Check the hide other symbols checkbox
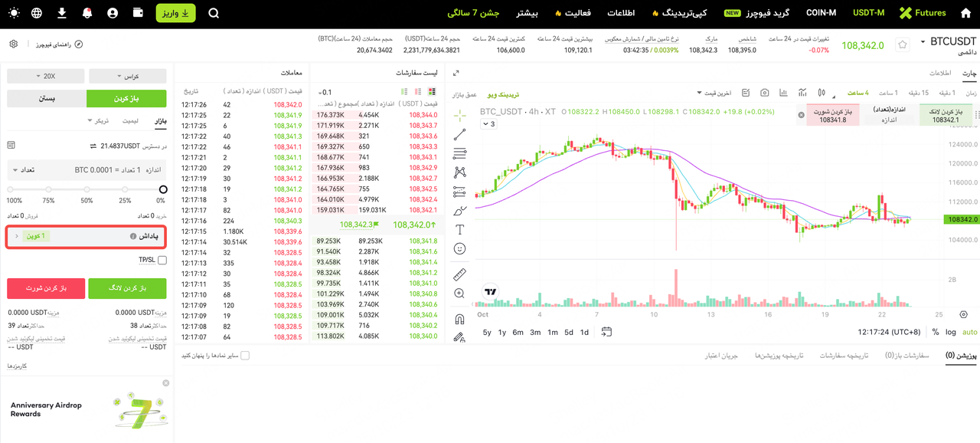The height and width of the screenshot is (443, 980). click(245, 356)
